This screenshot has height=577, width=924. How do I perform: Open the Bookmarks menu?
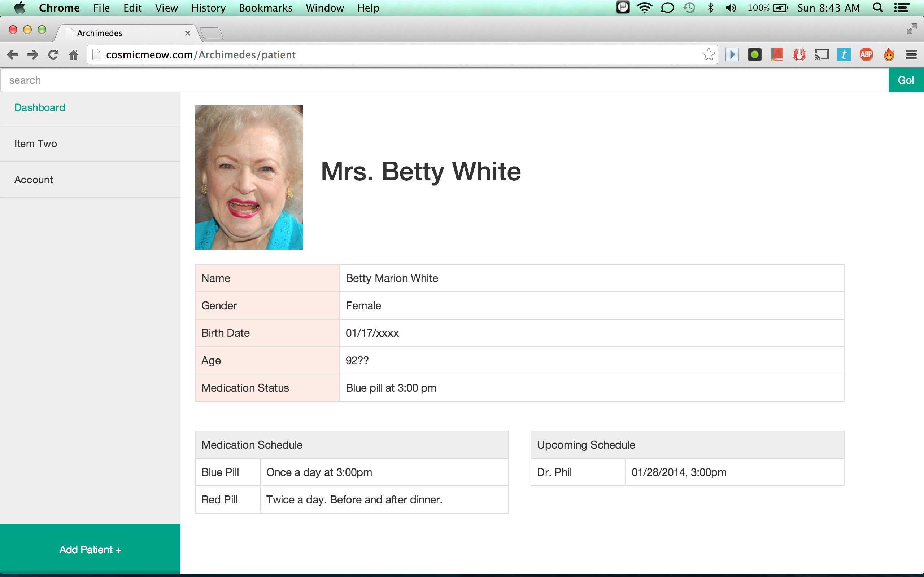(265, 8)
